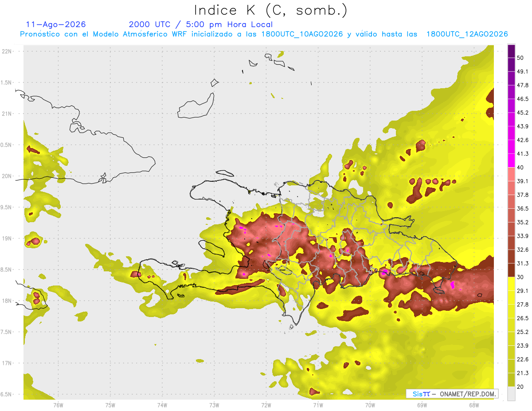Screen dimensions: 532x411
Task: Click the "21N" latitude label
Action: click(7, 114)
